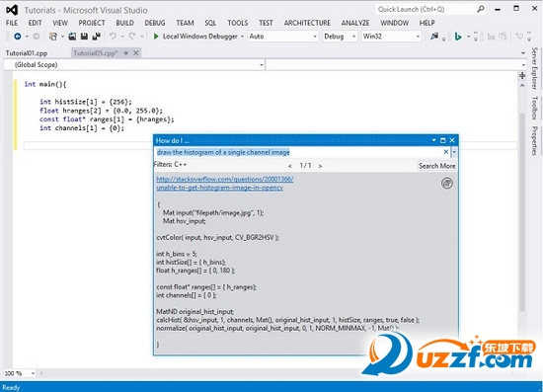This screenshot has width=543, height=392.
Task: Click the How do I query field
Action: pyautogui.click(x=299, y=152)
